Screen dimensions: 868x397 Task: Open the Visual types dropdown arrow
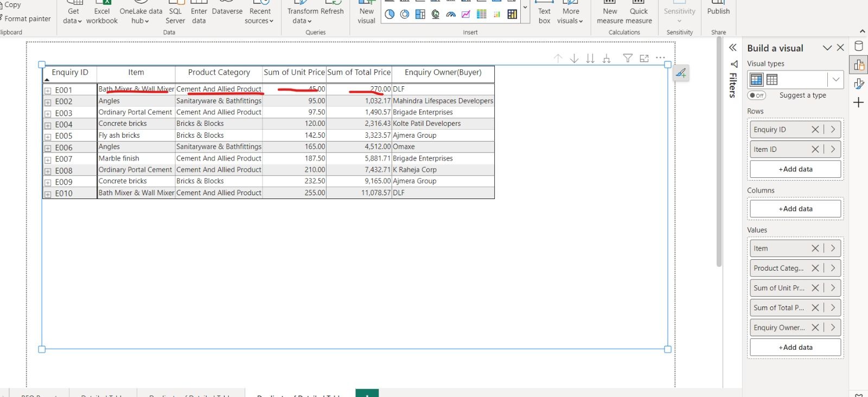pyautogui.click(x=835, y=80)
